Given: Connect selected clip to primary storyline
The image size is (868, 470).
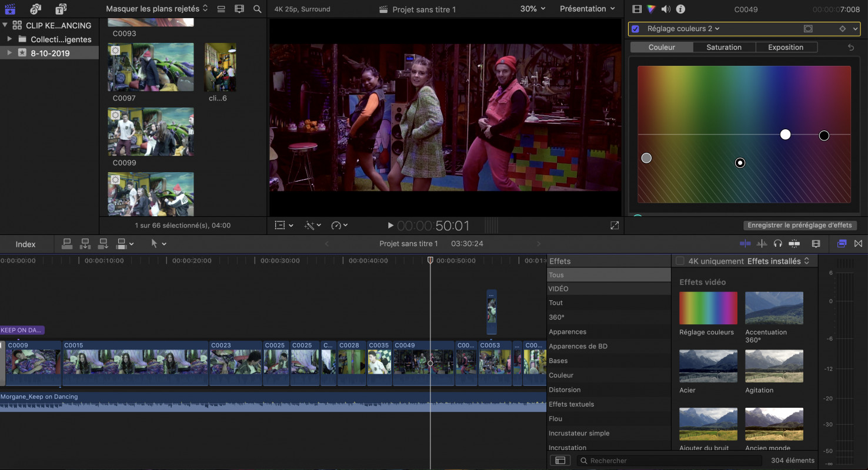Looking at the screenshot, I should click(x=67, y=243).
